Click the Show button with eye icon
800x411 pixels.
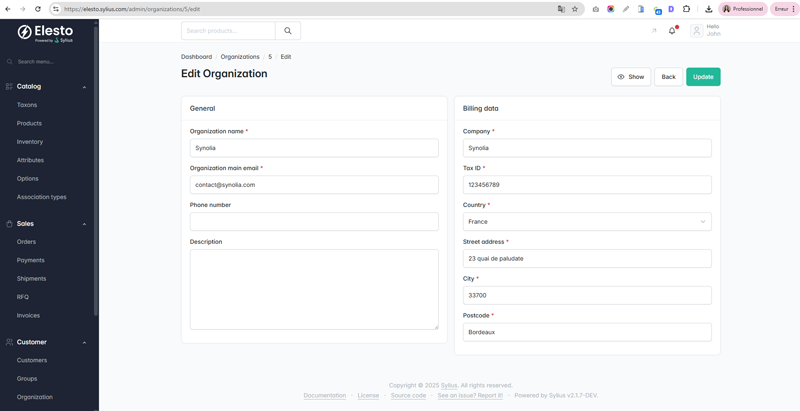pyautogui.click(x=631, y=77)
